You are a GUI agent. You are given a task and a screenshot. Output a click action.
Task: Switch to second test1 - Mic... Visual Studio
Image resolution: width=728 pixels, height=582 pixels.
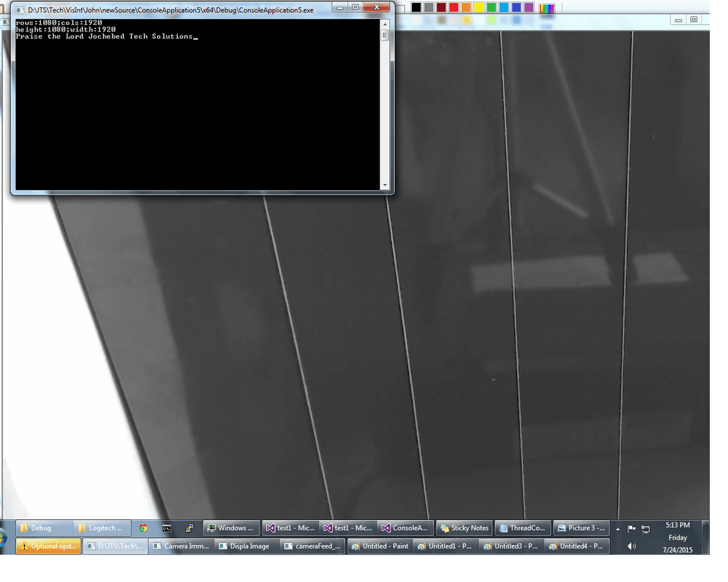pyautogui.click(x=348, y=528)
